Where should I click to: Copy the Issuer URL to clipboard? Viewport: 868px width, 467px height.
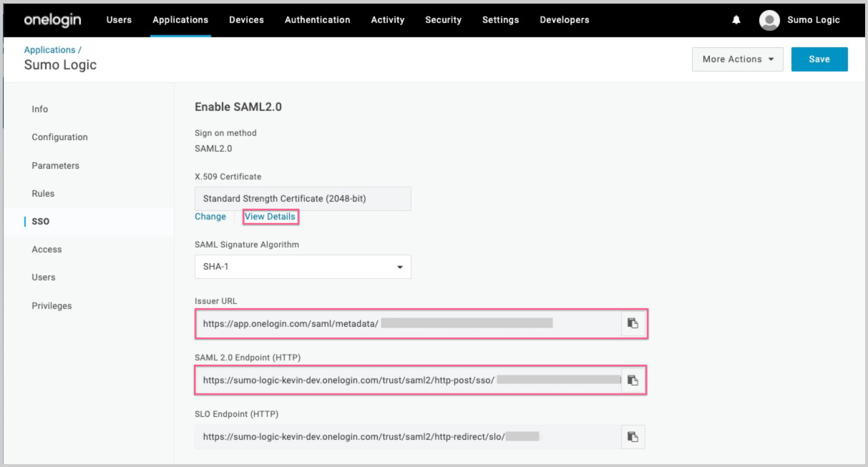click(x=633, y=323)
